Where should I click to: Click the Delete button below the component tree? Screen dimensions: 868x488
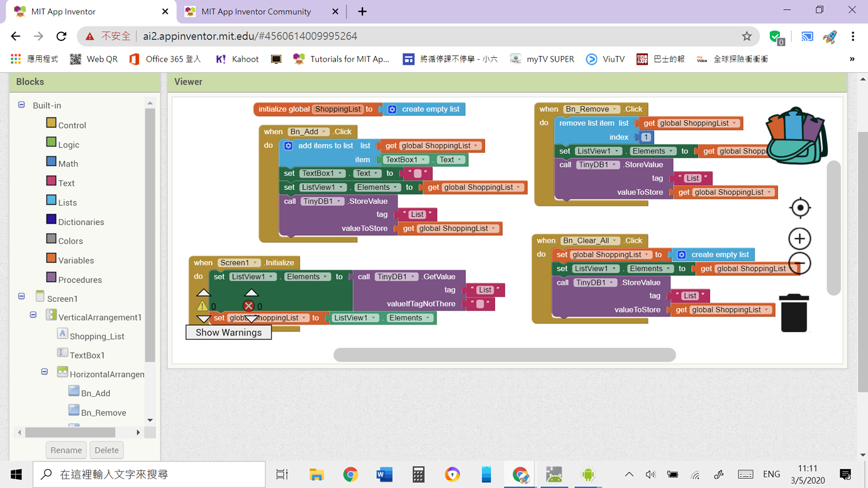pos(106,450)
